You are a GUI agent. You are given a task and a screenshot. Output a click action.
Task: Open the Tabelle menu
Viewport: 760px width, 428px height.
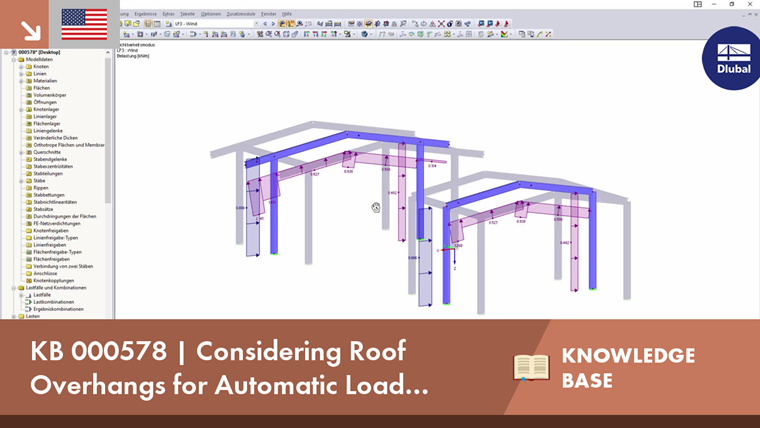187,14
